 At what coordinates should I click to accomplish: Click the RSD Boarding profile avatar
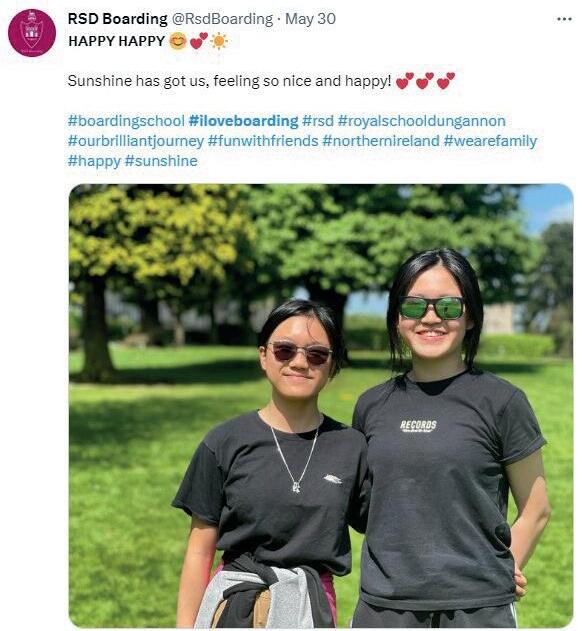pos(32,33)
